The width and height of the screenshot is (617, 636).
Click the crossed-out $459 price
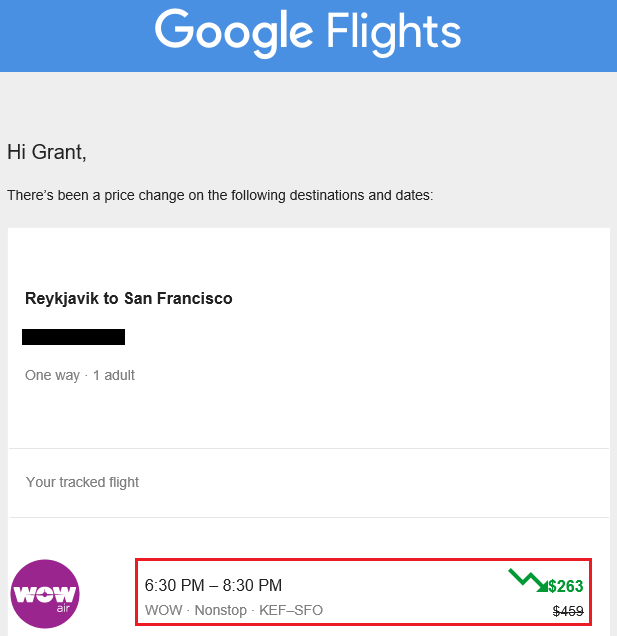pyautogui.click(x=567, y=611)
